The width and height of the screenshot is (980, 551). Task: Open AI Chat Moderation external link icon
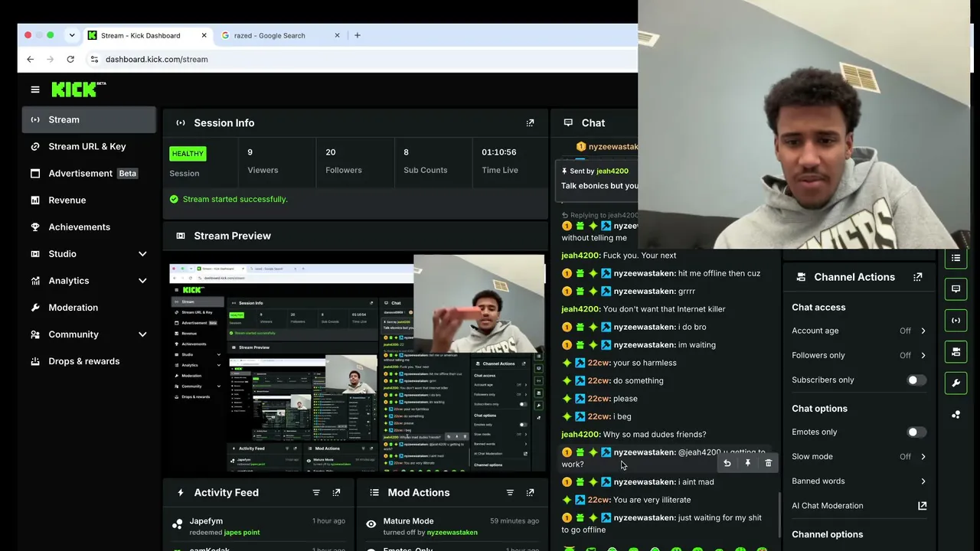coord(923,506)
